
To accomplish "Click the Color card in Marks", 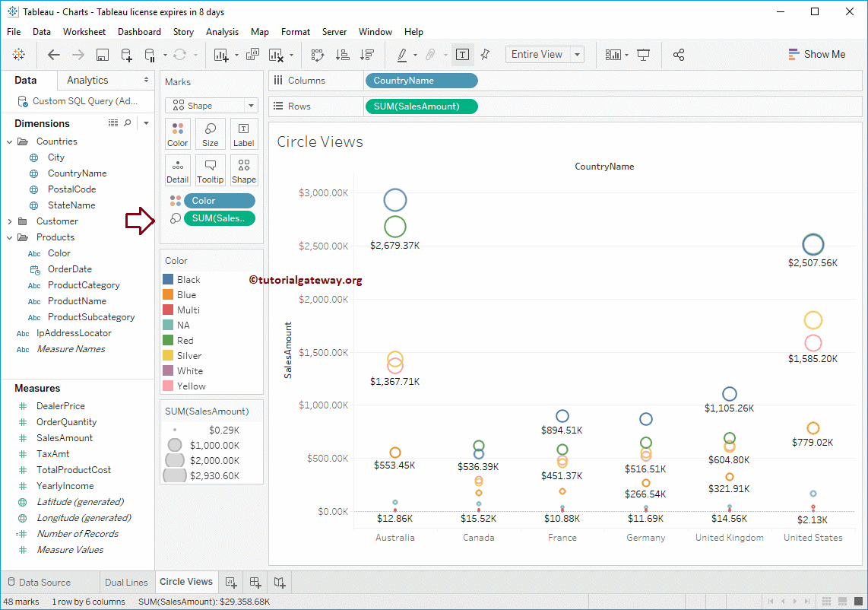I will click(x=178, y=134).
